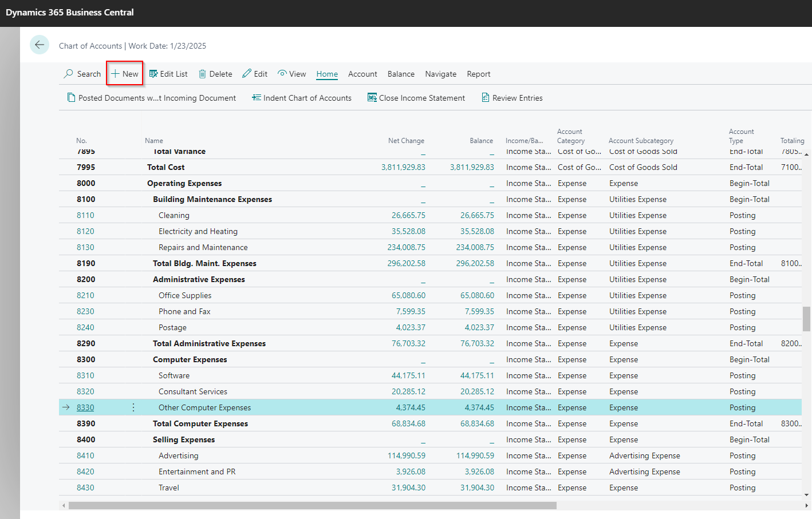
Task: Drill into Consultant Services net change 20,285.12
Action: pyautogui.click(x=408, y=391)
